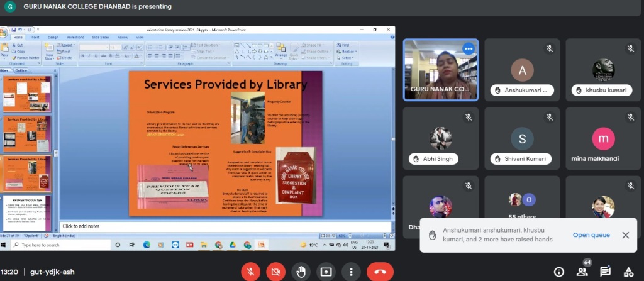This screenshot has width=644, height=281.
Task: Click Undo in Quick Access Toolbar
Action: click(x=19, y=30)
